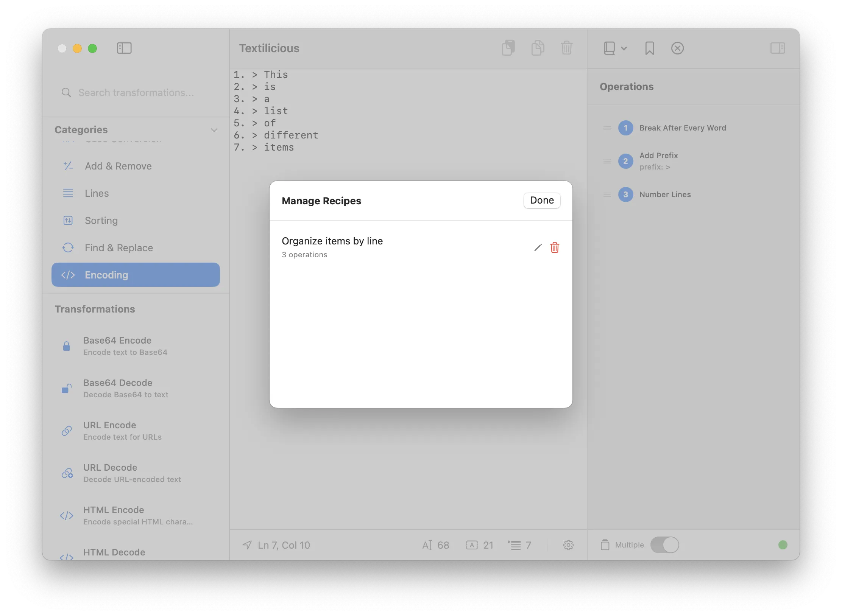
Task: Collapse the Categories section chevron
Action: (214, 130)
